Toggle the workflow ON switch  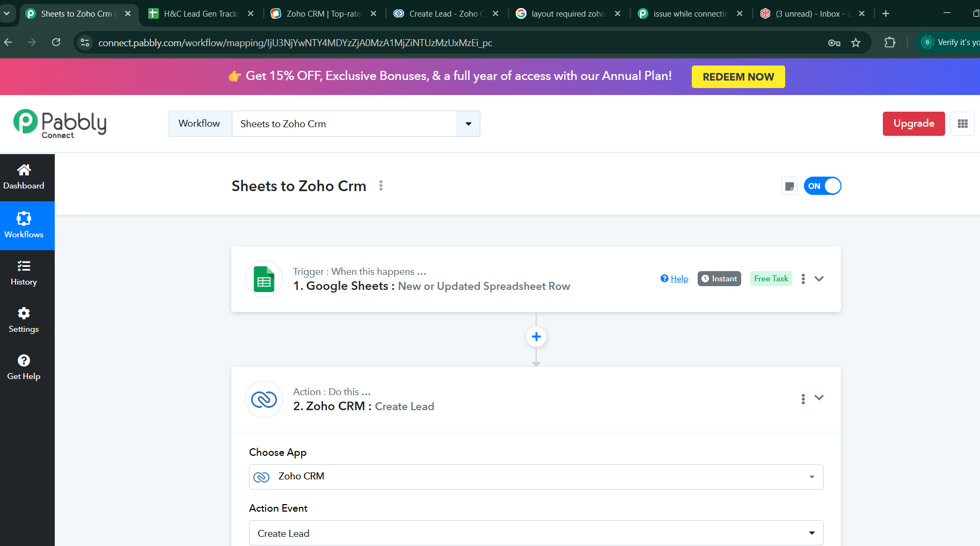(x=822, y=186)
